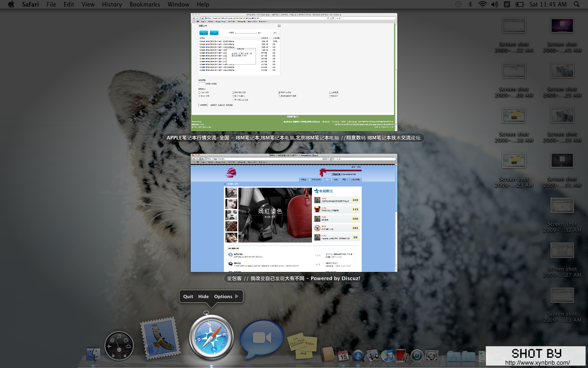The image size is (588, 368).
Task: Open Address Book in the Dock
Action: [x=328, y=354]
